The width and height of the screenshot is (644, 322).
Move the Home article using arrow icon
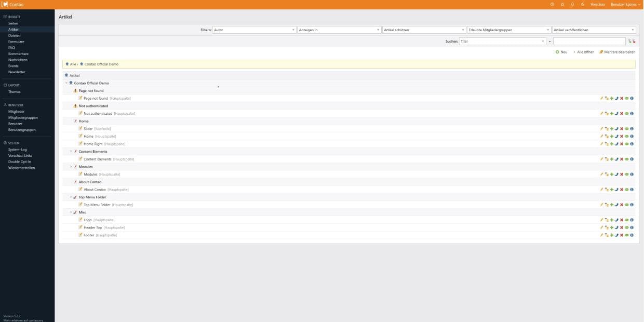(616, 136)
